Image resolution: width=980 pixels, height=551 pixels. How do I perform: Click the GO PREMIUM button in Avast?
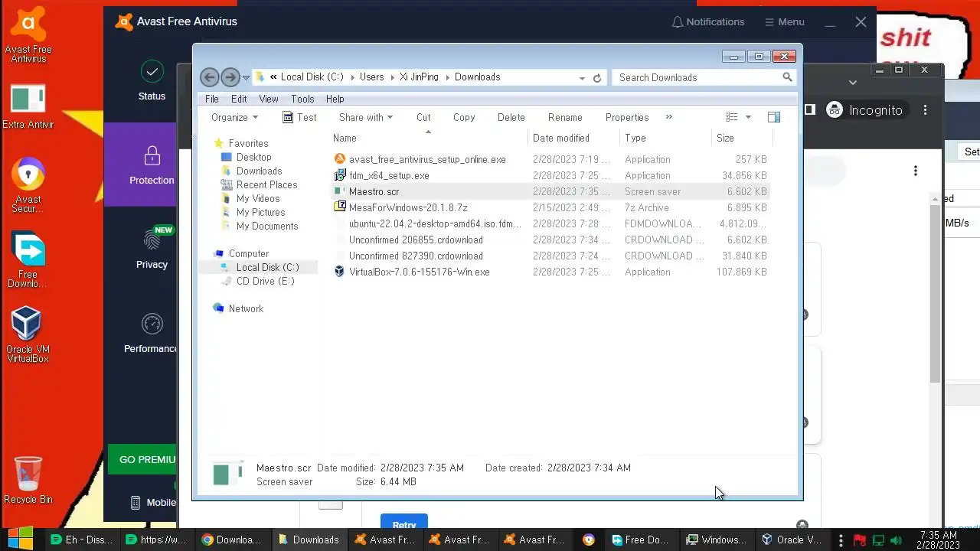(144, 459)
